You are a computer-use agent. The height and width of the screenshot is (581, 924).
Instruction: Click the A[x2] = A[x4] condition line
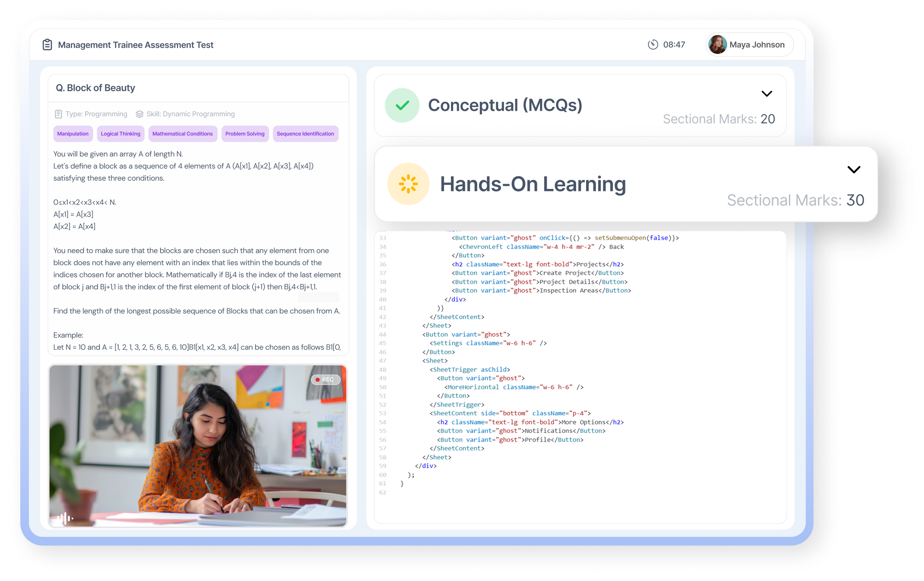(x=74, y=226)
